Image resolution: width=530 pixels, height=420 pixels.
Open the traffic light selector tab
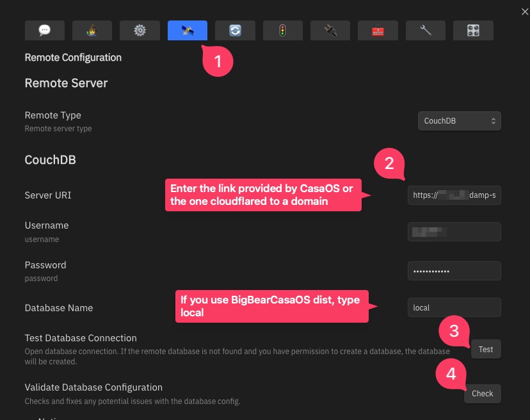(282, 31)
